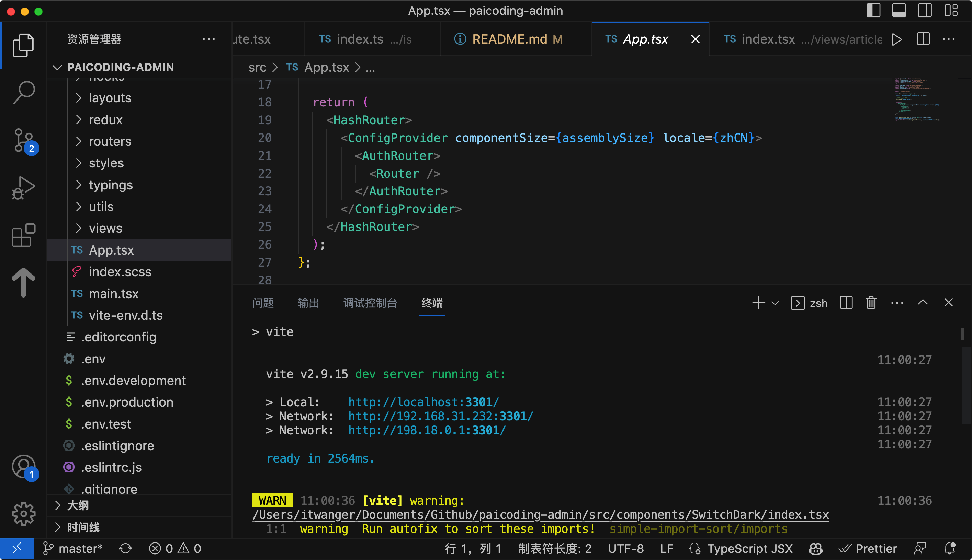Switch to the README.md tab
972x560 pixels.
(510, 39)
